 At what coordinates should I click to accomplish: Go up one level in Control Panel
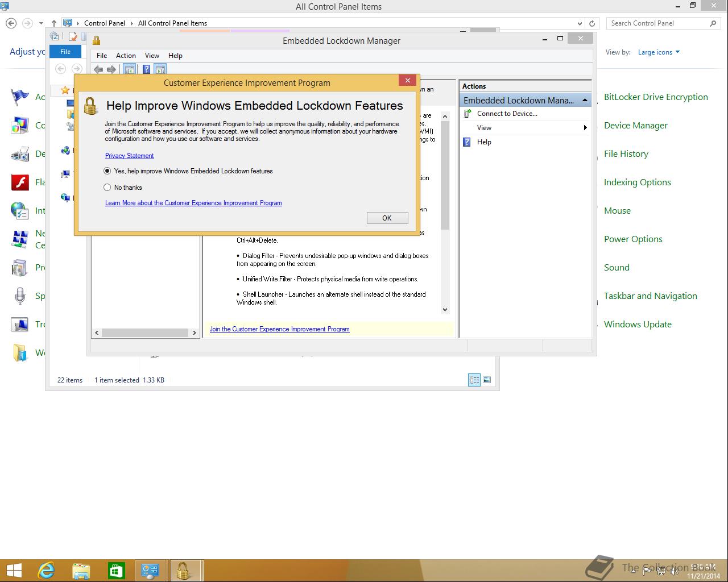click(x=53, y=23)
